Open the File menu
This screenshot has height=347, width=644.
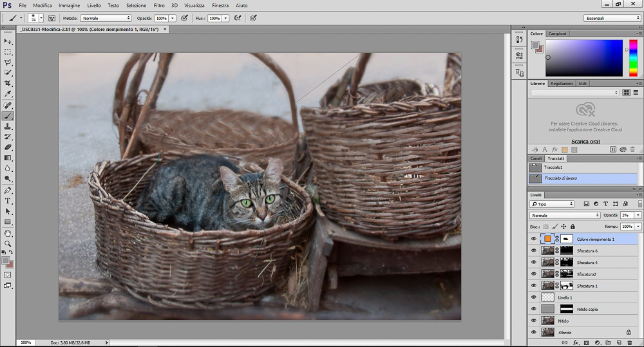23,5
